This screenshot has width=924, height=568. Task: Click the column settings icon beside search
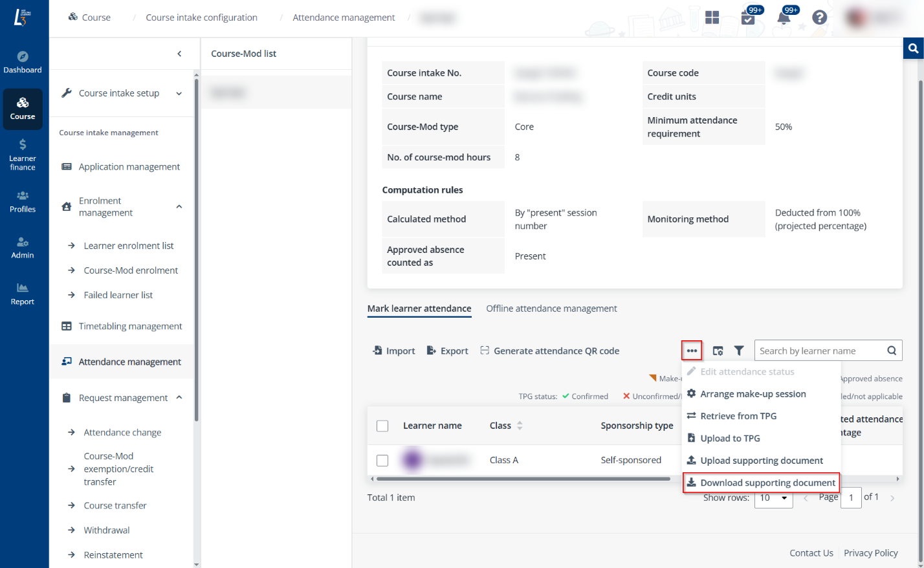pos(718,350)
